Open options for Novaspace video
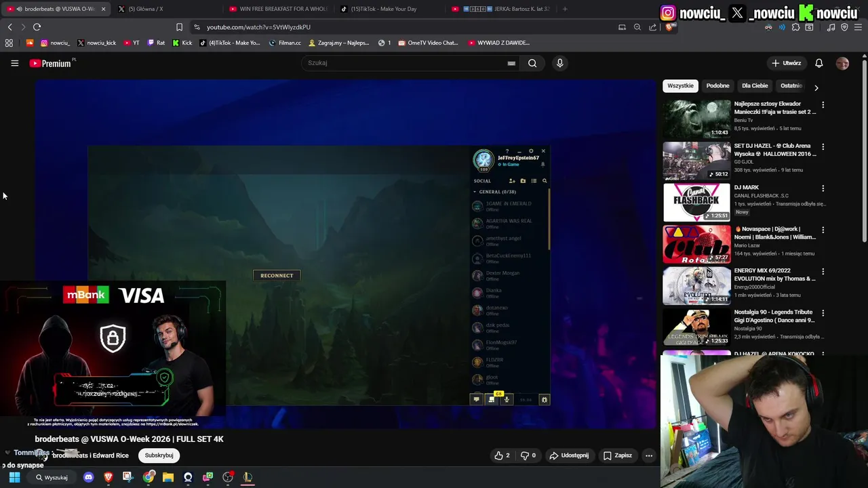This screenshot has height=488, width=868. pyautogui.click(x=823, y=230)
